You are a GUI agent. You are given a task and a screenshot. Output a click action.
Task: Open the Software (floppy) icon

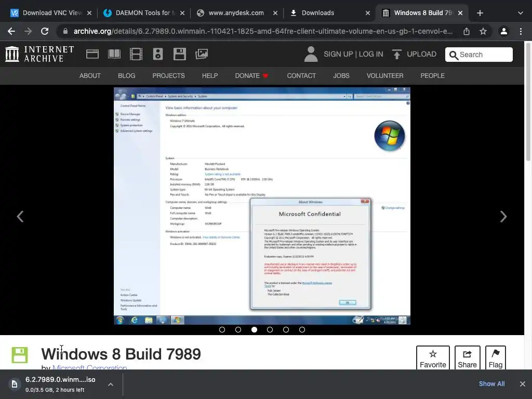179,54
